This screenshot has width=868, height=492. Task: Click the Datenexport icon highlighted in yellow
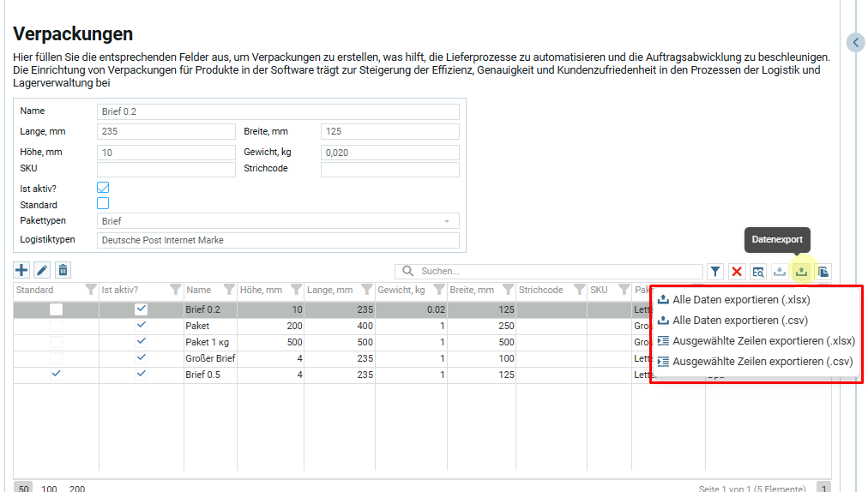(x=801, y=272)
